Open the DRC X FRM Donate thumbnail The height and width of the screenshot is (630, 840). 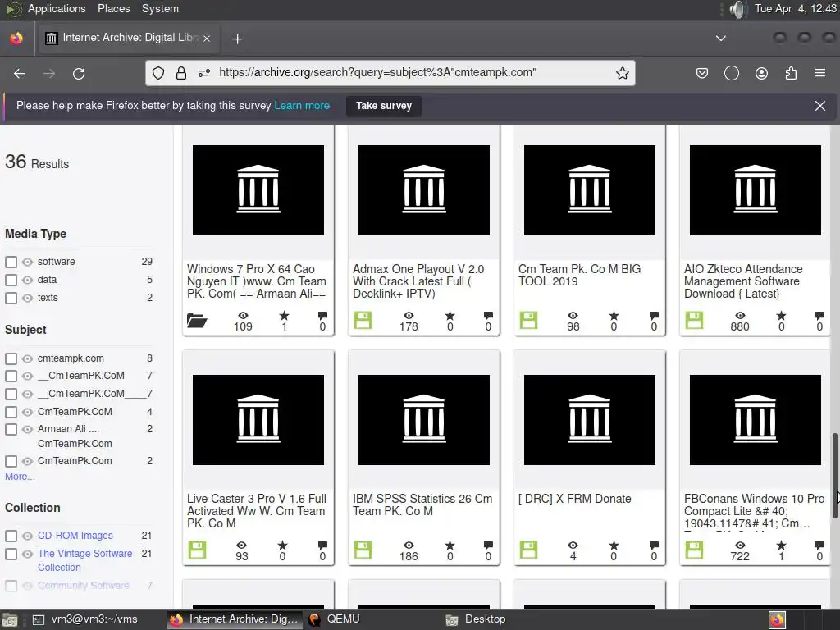(x=589, y=420)
